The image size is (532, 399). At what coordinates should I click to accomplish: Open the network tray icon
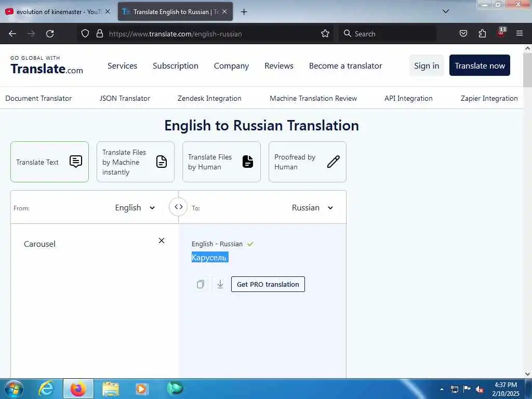(454, 389)
